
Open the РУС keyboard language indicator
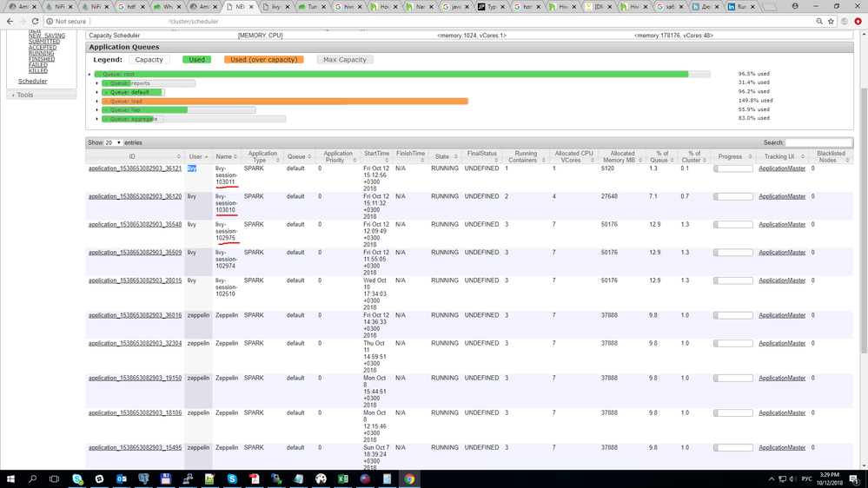(806, 479)
